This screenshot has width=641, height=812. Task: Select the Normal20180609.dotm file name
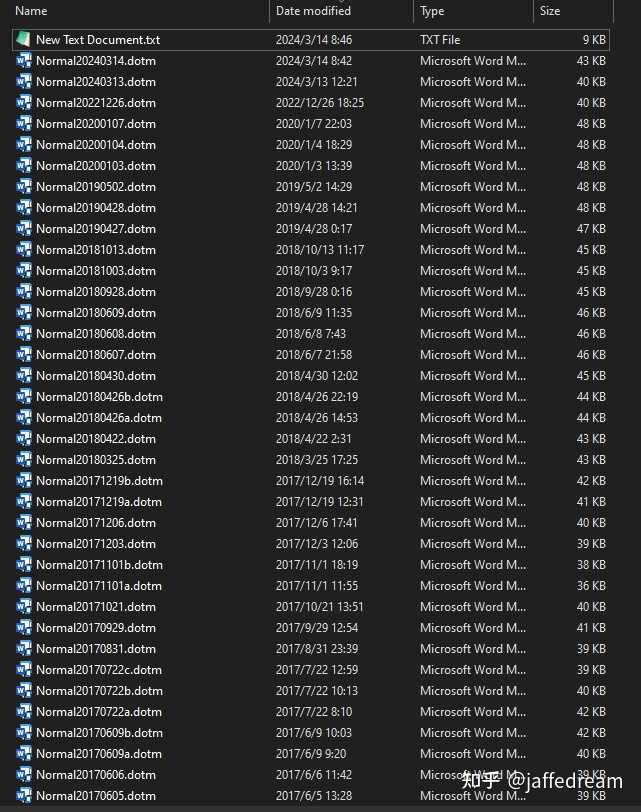[x=96, y=313]
